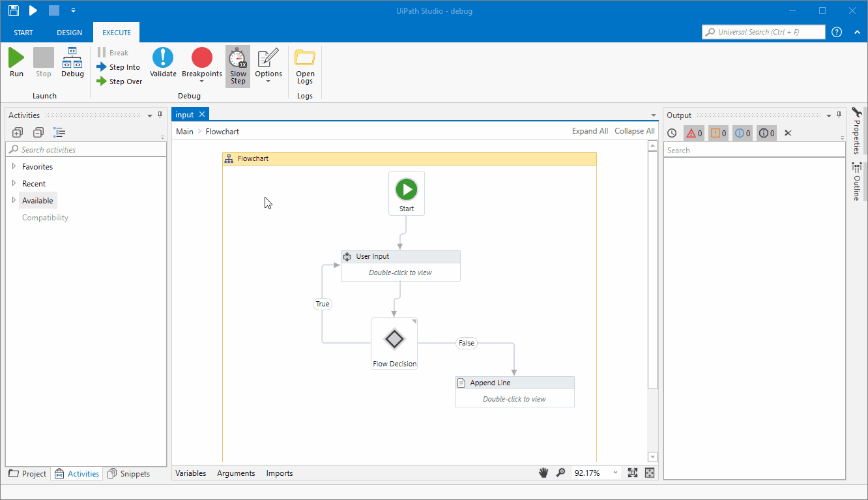868x500 pixels.
Task: Click the Validate icon
Action: coord(163,63)
